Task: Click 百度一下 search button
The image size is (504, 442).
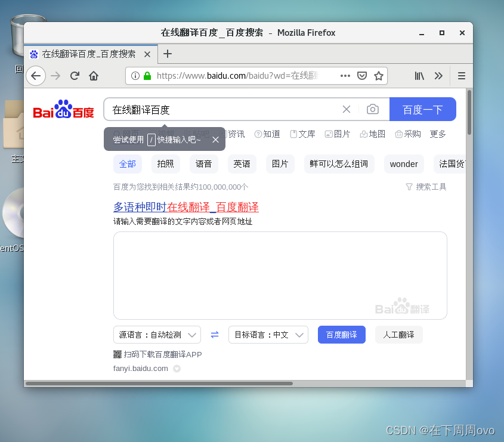Action: coord(423,109)
